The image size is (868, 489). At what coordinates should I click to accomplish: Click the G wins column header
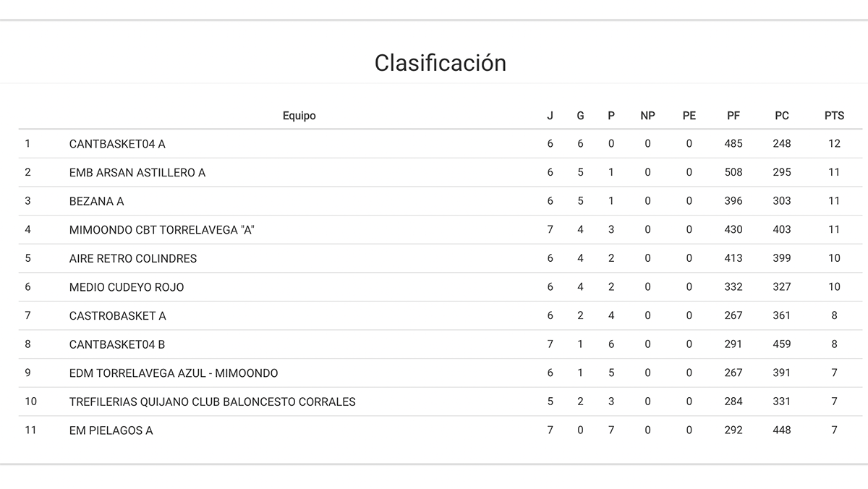pos(580,116)
